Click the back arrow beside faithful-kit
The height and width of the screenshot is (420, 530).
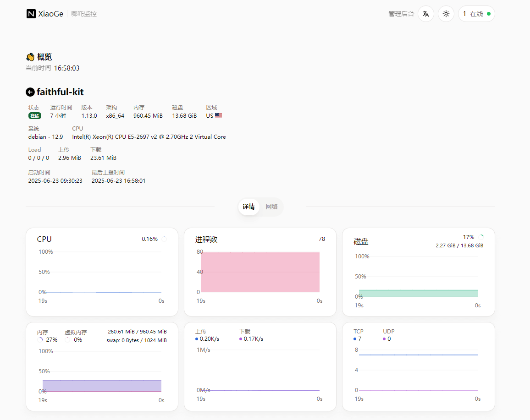30,92
